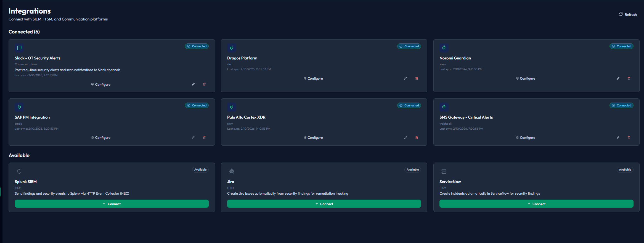
Task: Click the Available badge on Jira card
Action: 413,170
